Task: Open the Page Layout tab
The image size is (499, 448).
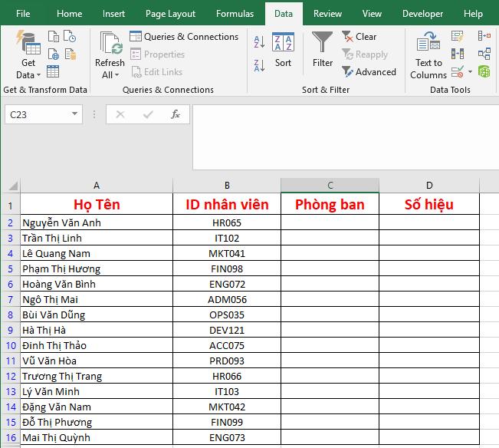Action: [x=170, y=14]
